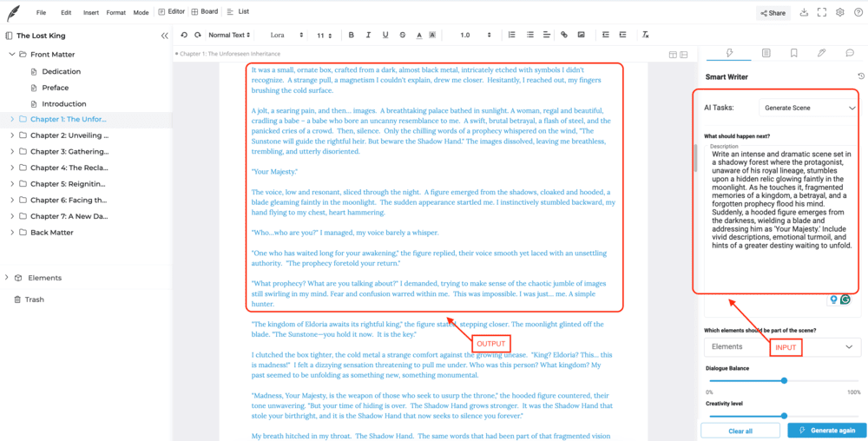This screenshot has height=441, width=868.
Task: Switch to Board view
Action: tap(203, 11)
